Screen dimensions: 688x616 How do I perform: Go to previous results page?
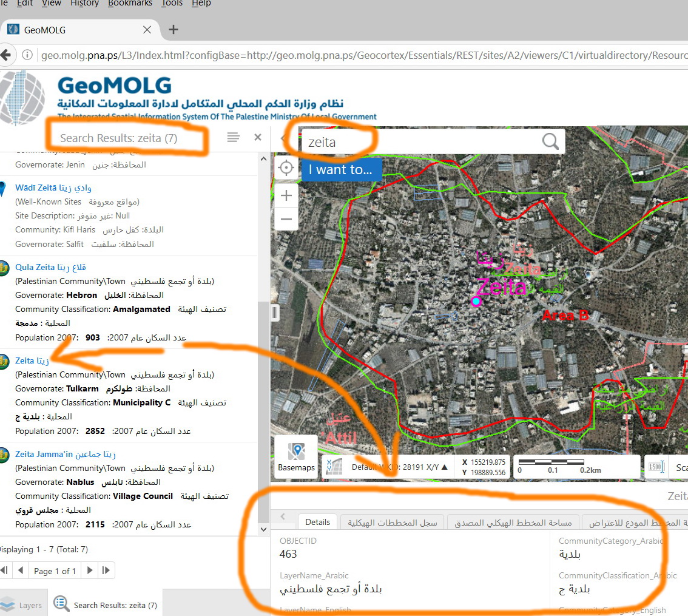tap(21, 570)
